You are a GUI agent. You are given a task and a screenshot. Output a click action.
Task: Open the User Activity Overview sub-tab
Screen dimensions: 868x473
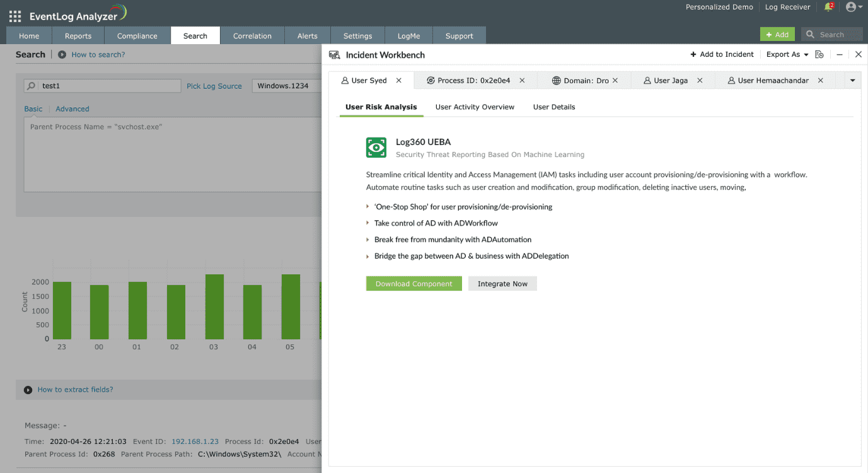coord(475,107)
